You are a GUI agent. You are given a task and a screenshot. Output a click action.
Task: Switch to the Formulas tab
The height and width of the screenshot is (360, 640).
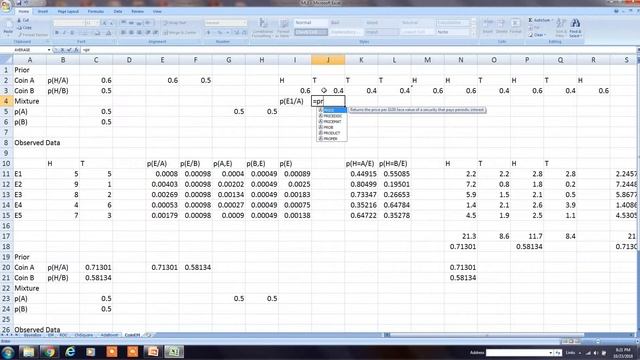[96, 11]
